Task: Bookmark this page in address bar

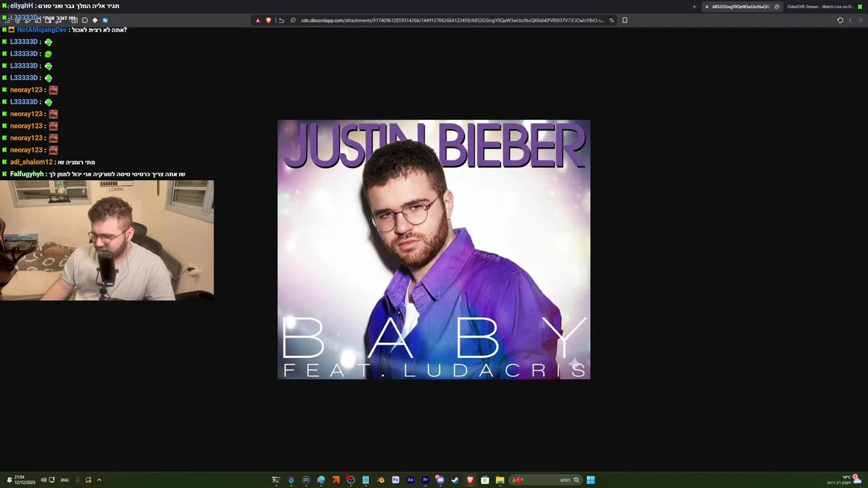Action: 625,20
